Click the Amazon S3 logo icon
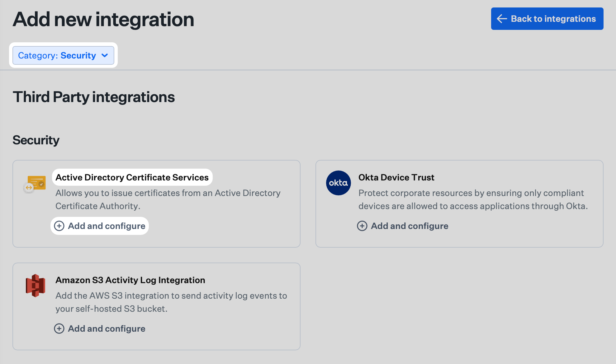 [36, 286]
